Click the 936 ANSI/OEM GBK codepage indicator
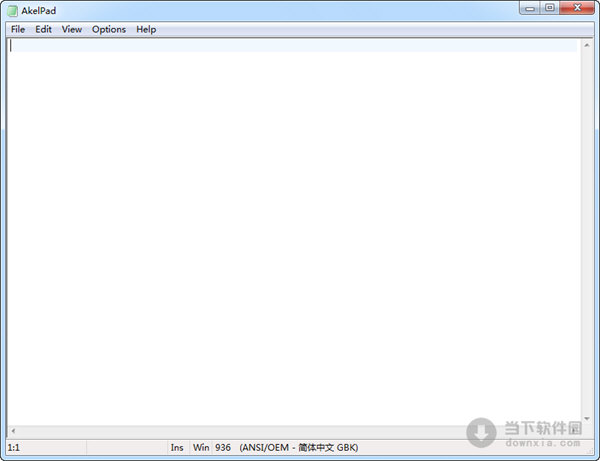Viewport: 600px width, 461px height. (x=286, y=448)
